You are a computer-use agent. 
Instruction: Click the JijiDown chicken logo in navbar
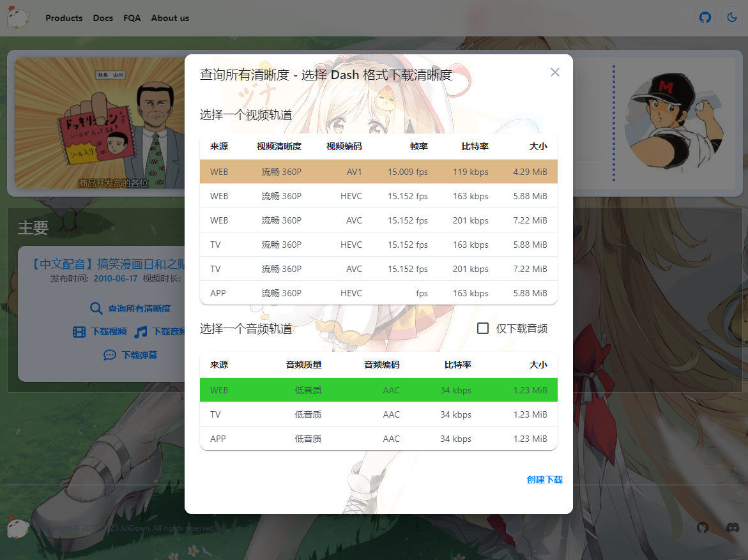click(18, 18)
